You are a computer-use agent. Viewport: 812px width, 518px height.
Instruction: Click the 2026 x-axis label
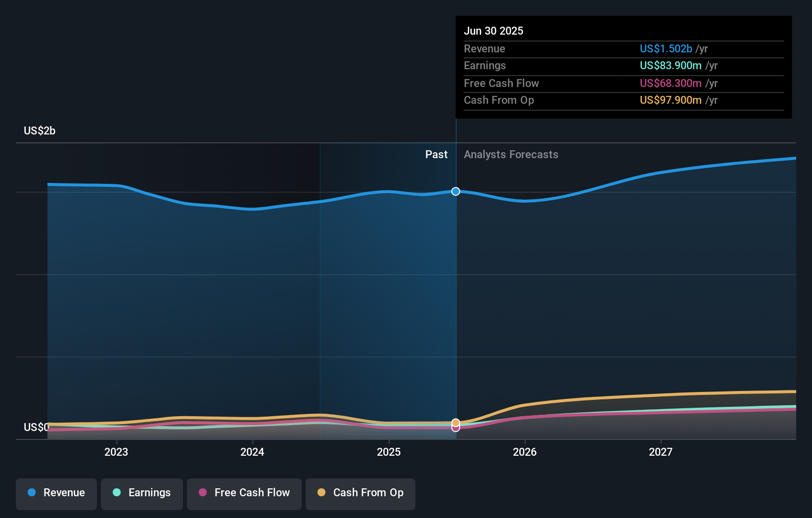pyautogui.click(x=525, y=452)
